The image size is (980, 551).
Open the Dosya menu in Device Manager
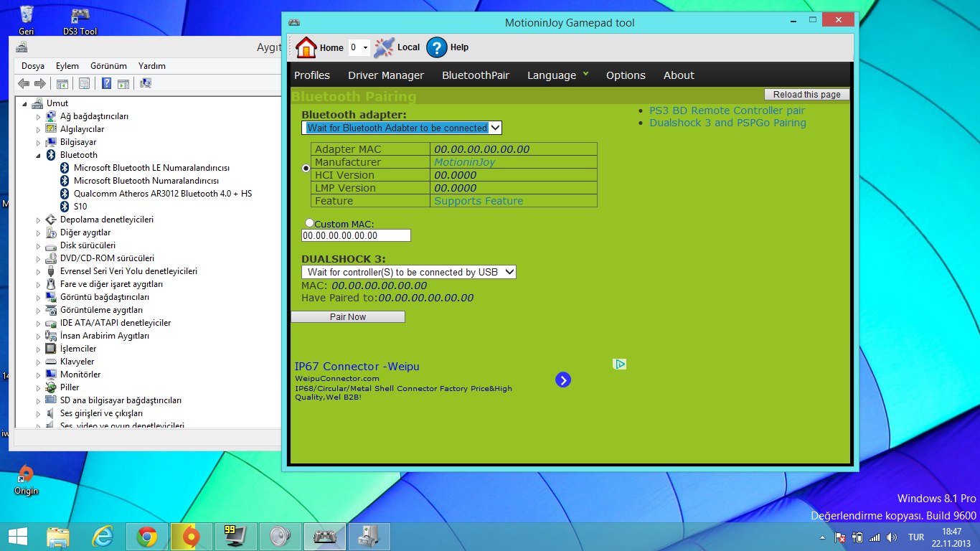(33, 66)
